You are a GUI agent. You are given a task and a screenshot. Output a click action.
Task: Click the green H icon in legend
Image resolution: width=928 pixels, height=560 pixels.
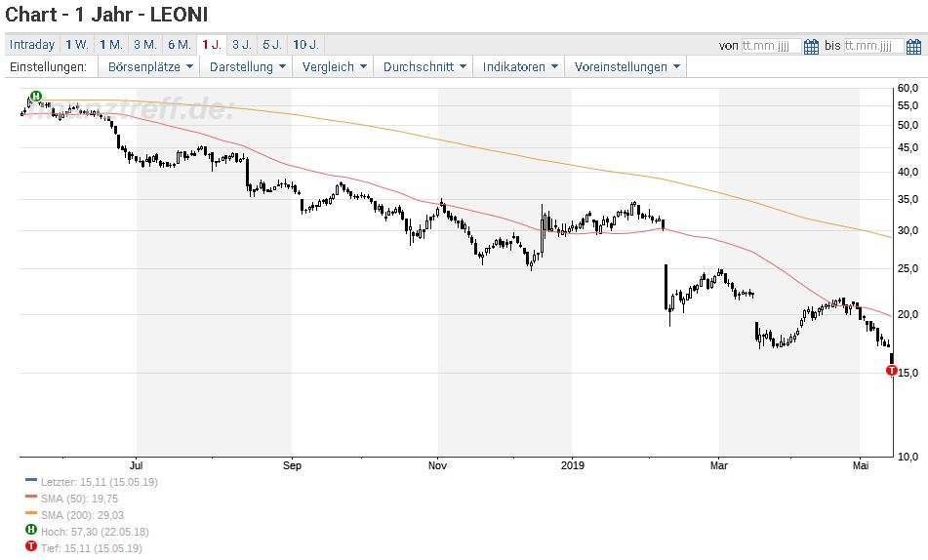pos(31,530)
